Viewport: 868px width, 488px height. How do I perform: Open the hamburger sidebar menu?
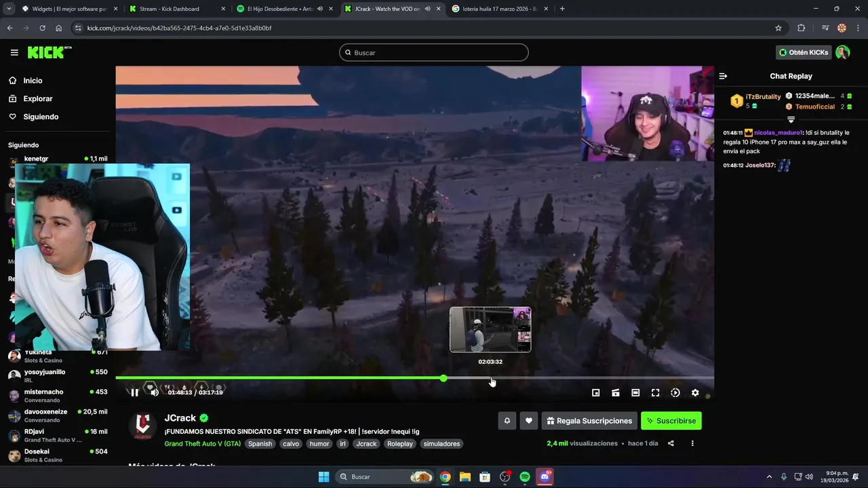click(x=14, y=52)
